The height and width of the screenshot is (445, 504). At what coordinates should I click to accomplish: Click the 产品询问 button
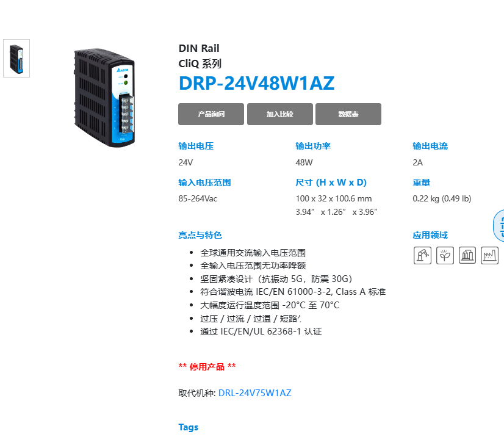tap(211, 114)
